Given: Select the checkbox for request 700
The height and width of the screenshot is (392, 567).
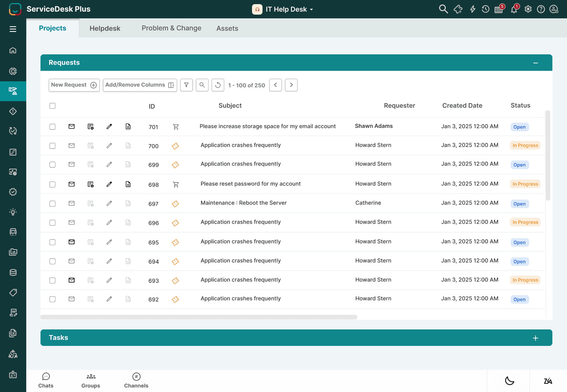Looking at the screenshot, I should [x=52, y=146].
